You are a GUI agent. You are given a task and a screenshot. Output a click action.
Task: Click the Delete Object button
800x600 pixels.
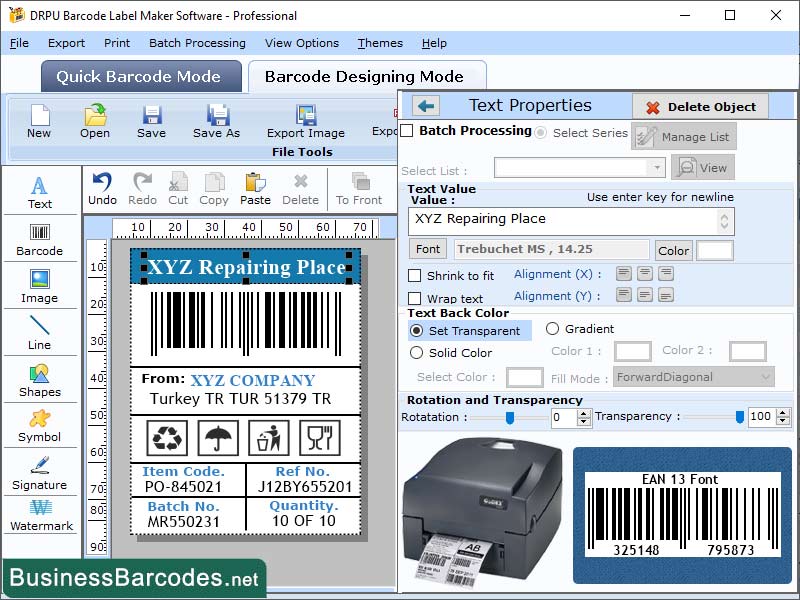(x=700, y=107)
